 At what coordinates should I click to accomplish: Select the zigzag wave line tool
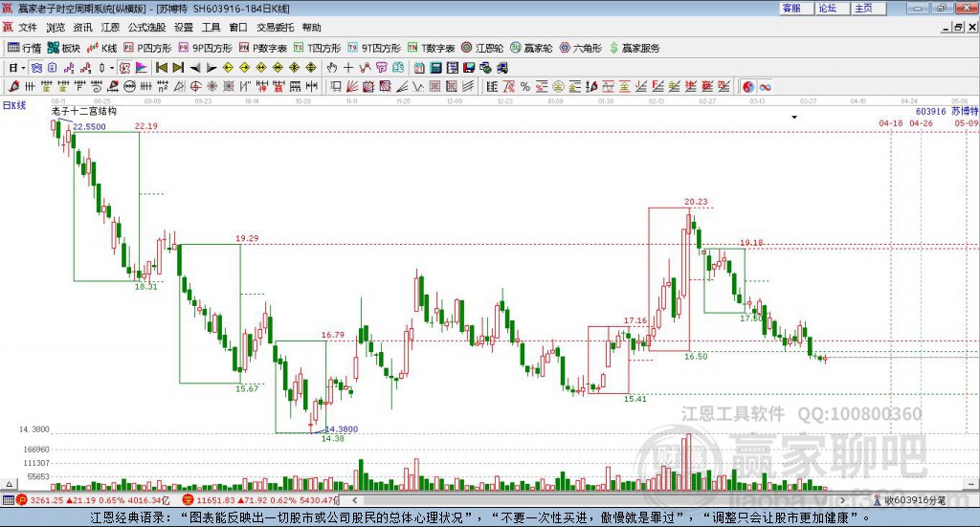[x=417, y=87]
